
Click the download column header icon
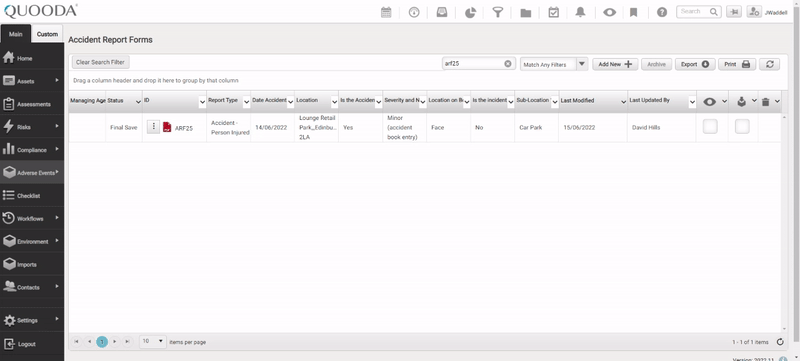[741, 102]
